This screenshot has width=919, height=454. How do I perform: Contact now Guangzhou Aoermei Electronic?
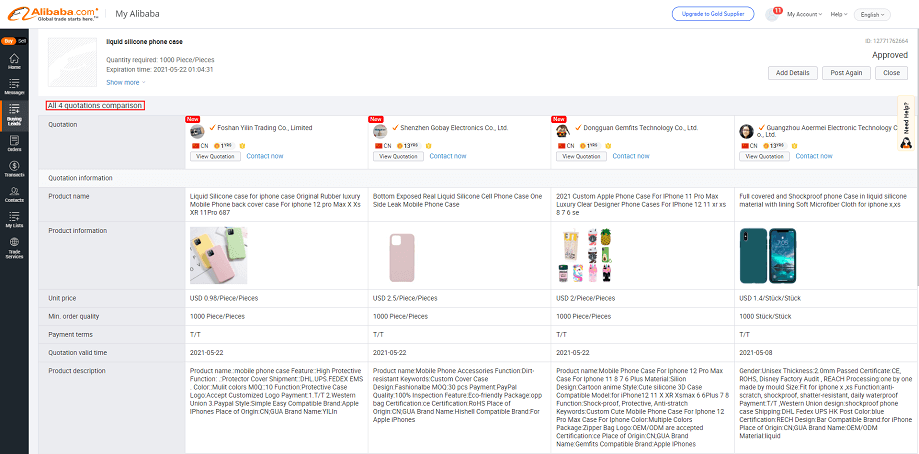coord(814,156)
